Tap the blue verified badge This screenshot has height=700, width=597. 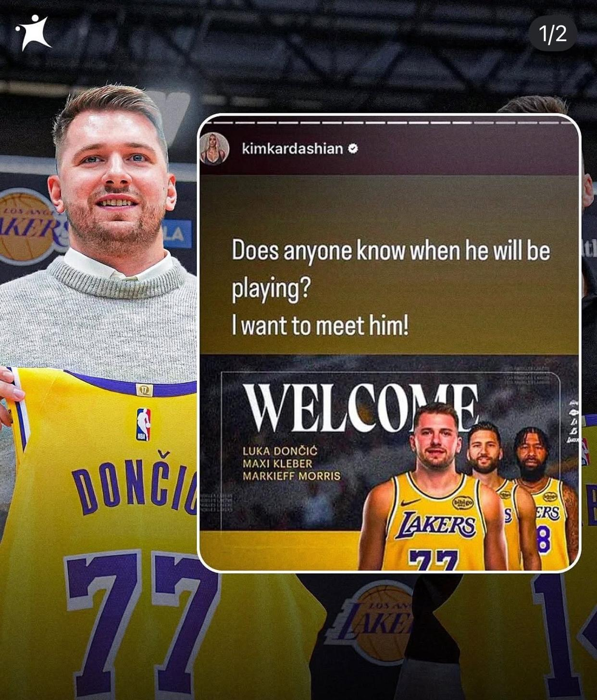(x=352, y=149)
